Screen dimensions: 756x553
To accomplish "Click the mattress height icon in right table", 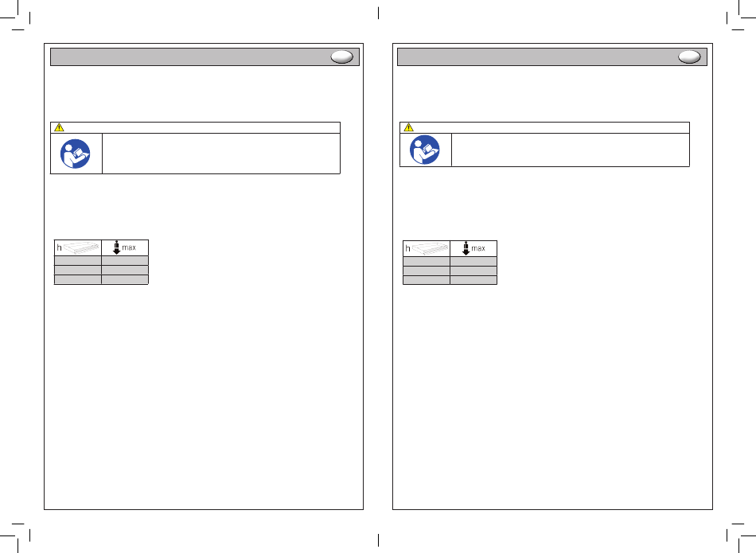I will (430, 248).
